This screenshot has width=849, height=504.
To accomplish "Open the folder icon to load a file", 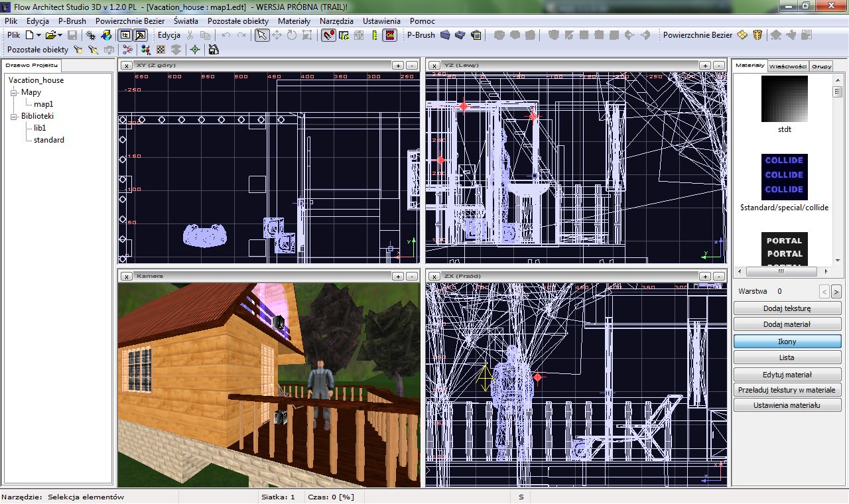I will point(50,35).
